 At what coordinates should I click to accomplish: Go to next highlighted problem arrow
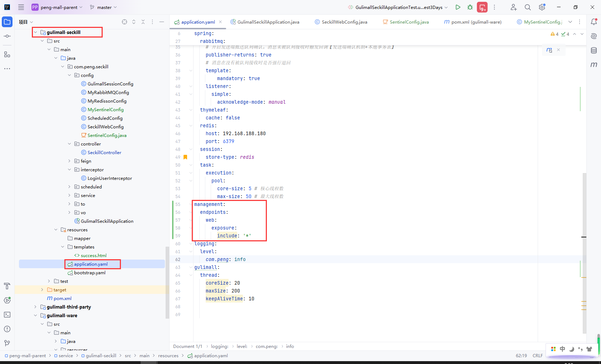[x=582, y=34]
